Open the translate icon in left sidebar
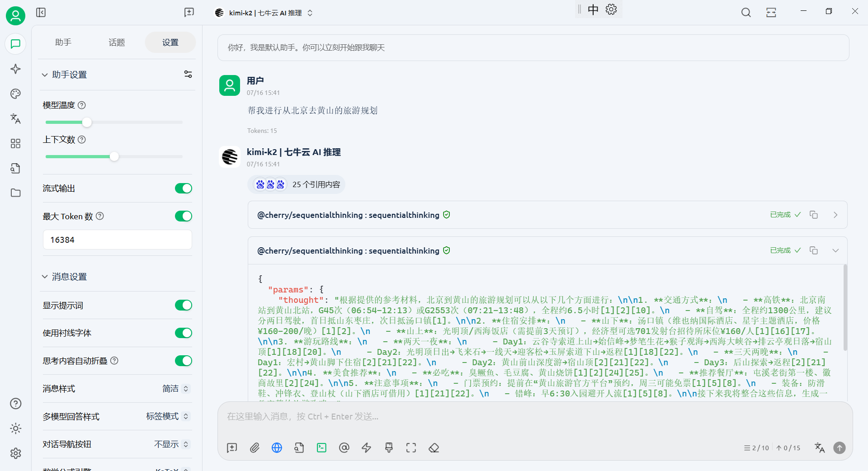The width and height of the screenshot is (868, 471). tap(15, 118)
